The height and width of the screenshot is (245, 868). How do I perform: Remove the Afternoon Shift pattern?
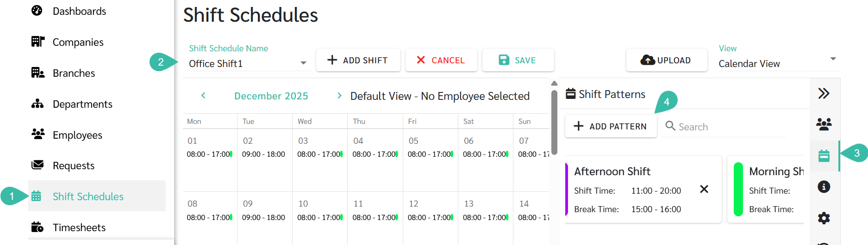704,189
